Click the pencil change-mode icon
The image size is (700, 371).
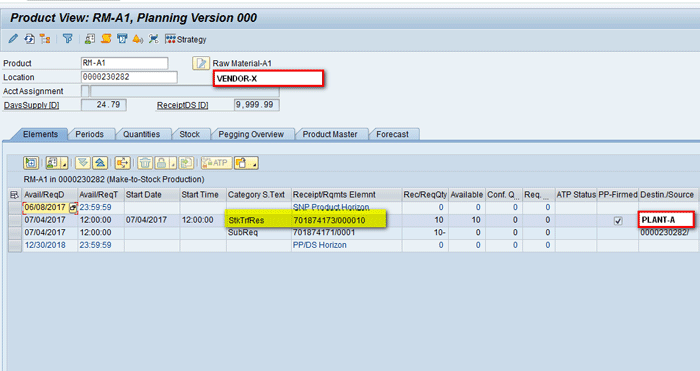pyautogui.click(x=13, y=39)
